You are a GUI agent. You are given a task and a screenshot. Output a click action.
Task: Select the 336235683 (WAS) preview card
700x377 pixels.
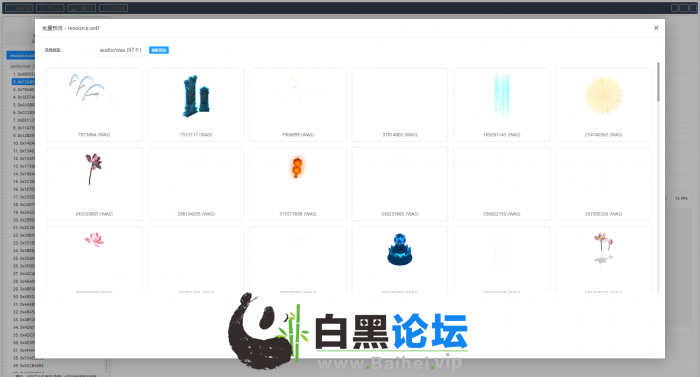click(x=400, y=184)
